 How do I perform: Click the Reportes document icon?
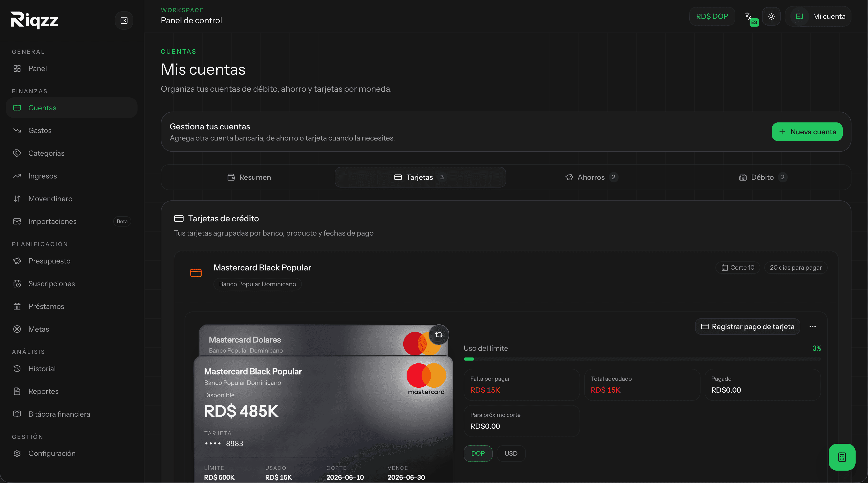(17, 391)
